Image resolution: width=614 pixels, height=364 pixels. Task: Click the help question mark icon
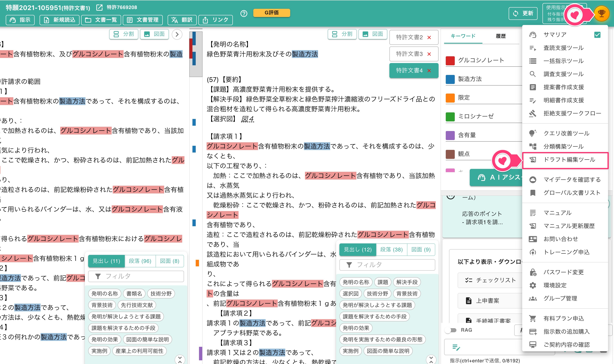(244, 14)
